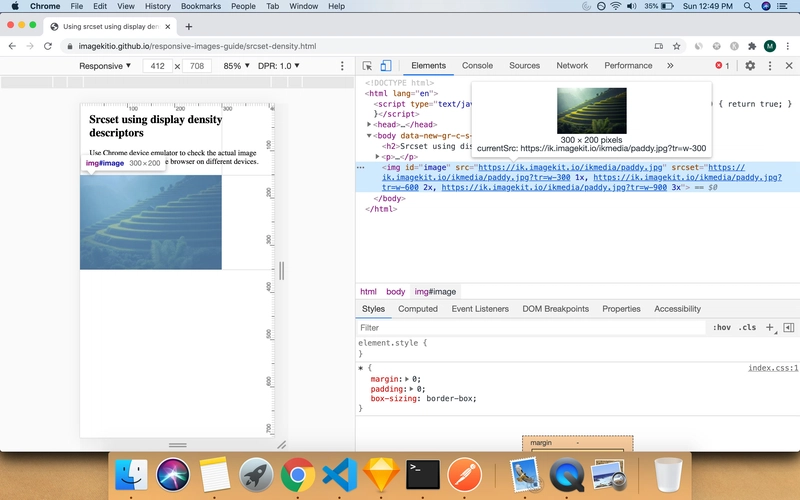Open DevTools settings gear
Viewport: 800px width, 500px height.
750,66
